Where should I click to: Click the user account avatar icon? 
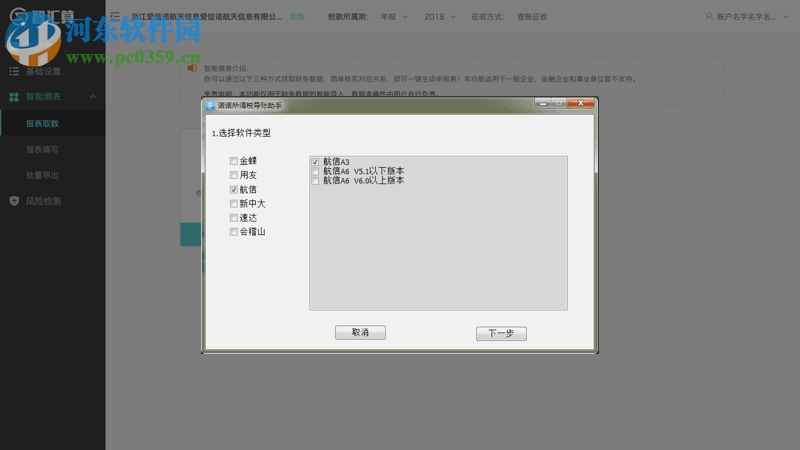coord(709,17)
